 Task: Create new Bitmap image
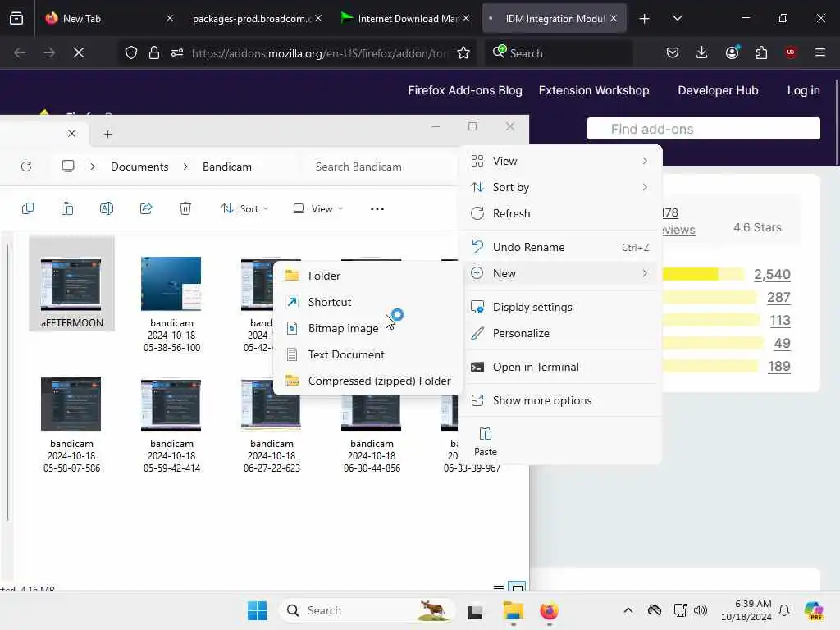point(368,328)
